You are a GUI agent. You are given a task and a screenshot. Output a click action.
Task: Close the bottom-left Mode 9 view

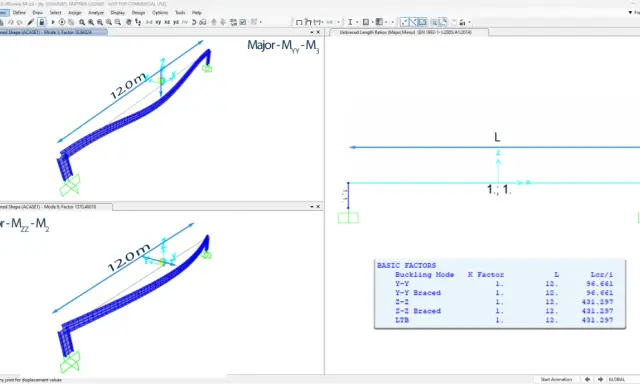[318, 207]
